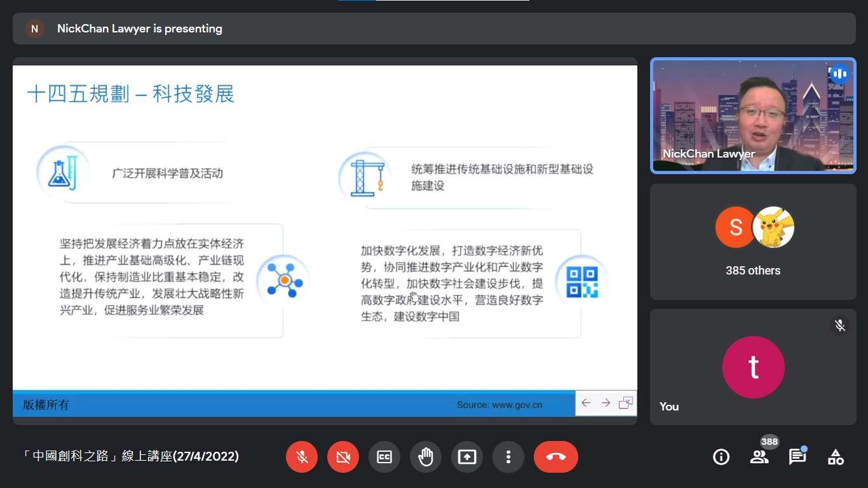Viewport: 868px width, 488px height.
Task: Open the 385 others participant tile
Action: click(x=753, y=242)
